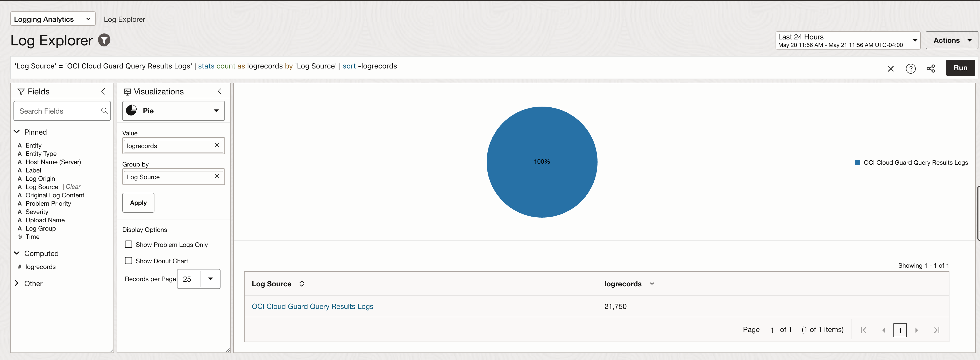Clear the query with the X icon

click(x=891, y=68)
